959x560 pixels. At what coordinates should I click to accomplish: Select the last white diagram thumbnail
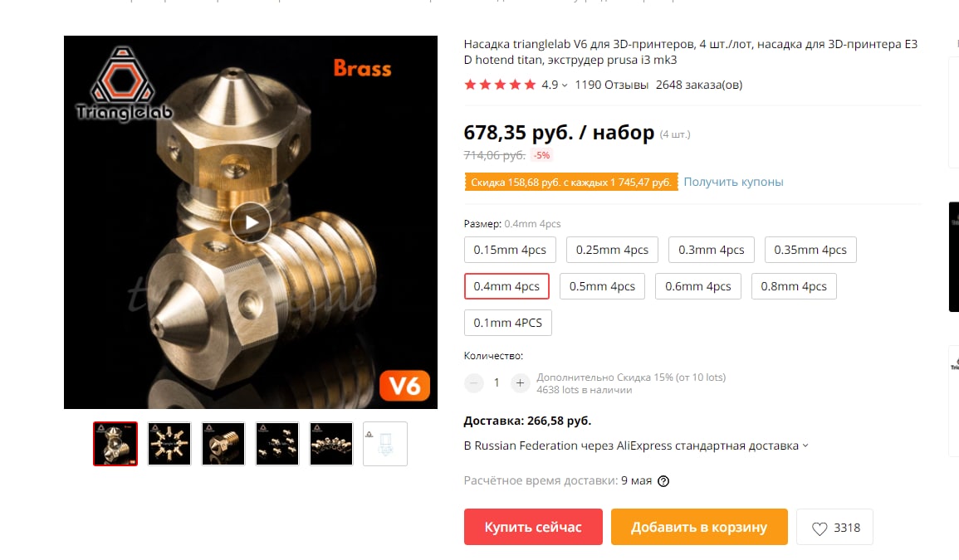pyautogui.click(x=384, y=444)
